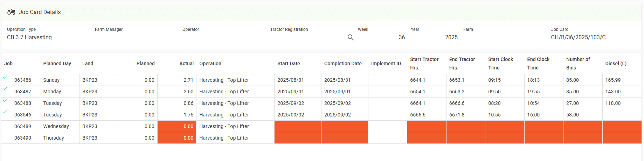The image size is (644, 161).
Task: Click the Year field showing 2025
Action: (x=435, y=38)
